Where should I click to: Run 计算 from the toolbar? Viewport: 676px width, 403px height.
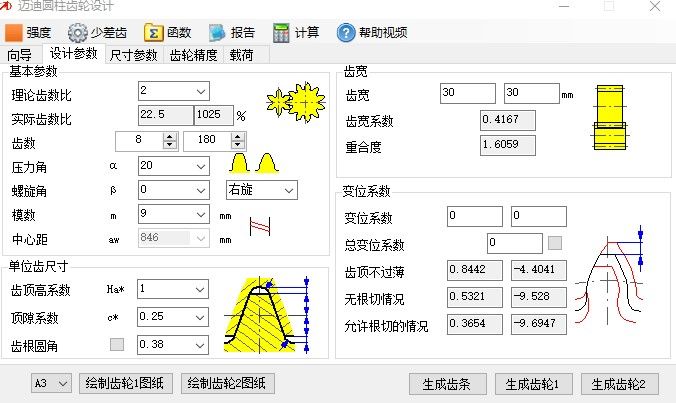pyautogui.click(x=295, y=32)
